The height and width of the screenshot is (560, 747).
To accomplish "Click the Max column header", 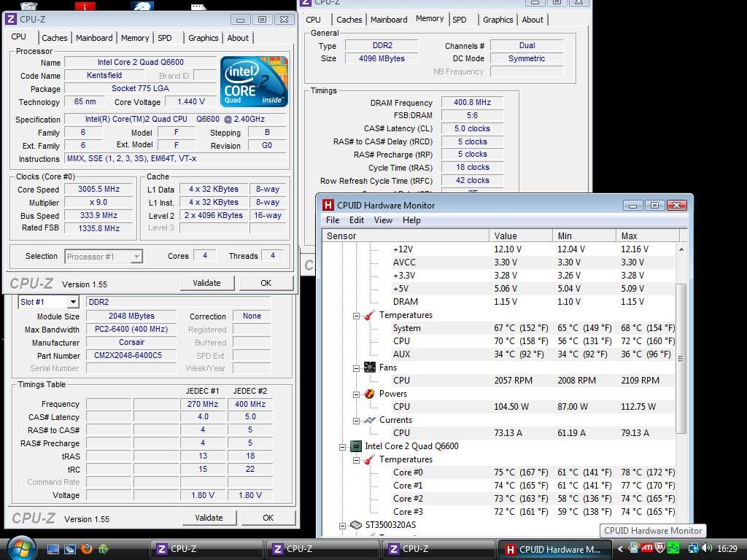I will 648,236.
